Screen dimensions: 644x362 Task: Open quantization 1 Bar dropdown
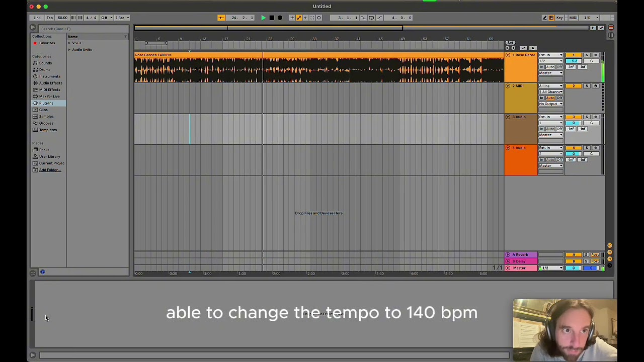[x=121, y=18]
